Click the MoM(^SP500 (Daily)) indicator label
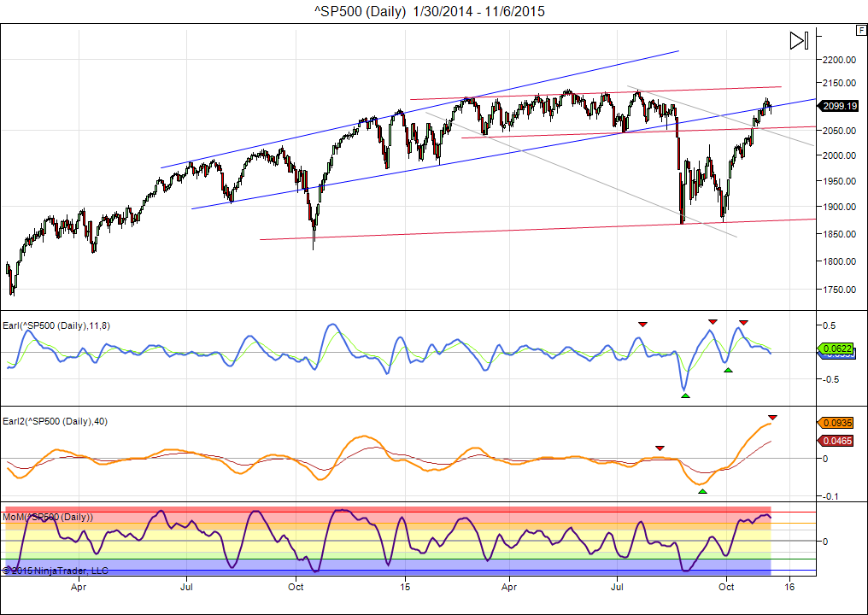This screenshot has height=615, width=868. pyautogui.click(x=48, y=517)
